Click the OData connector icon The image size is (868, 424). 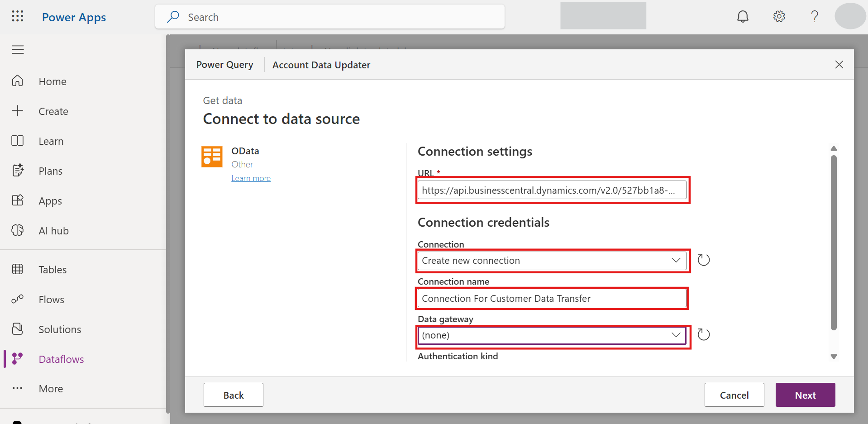tap(212, 157)
